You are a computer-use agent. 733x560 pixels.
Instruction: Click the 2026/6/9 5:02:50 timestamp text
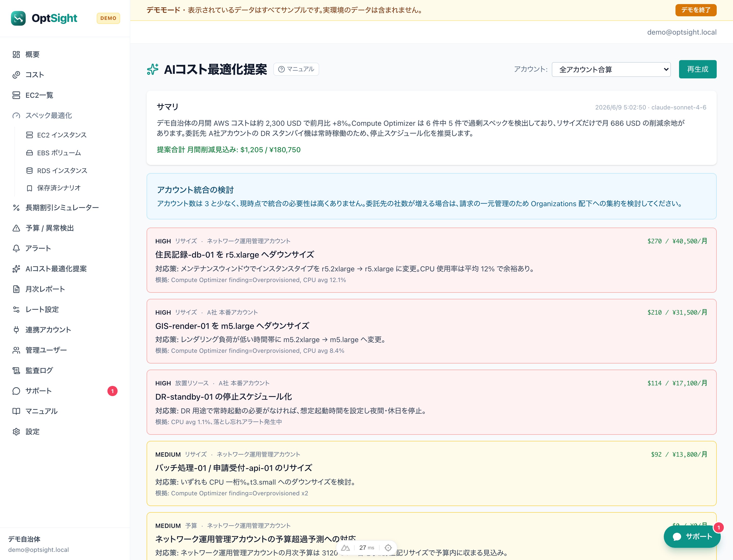point(620,107)
